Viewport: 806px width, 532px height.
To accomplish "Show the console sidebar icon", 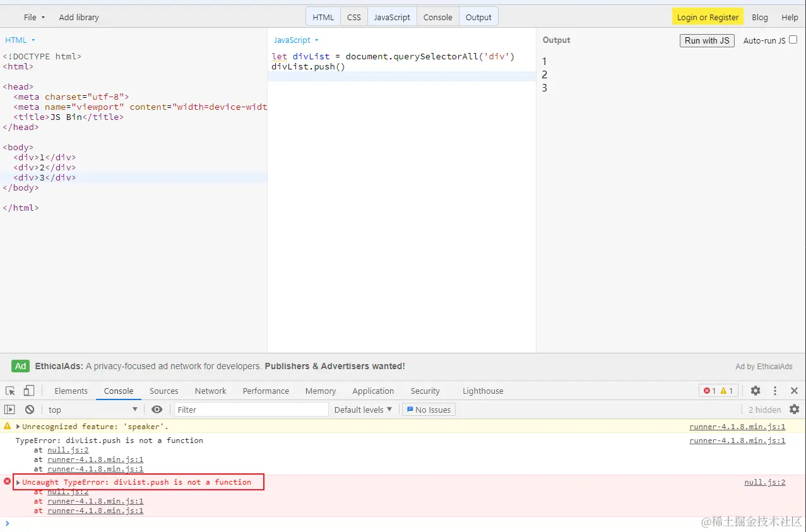I will coord(9,410).
